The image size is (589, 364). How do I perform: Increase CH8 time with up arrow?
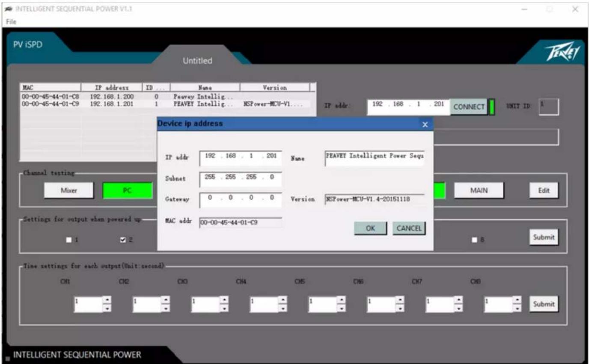(x=518, y=300)
